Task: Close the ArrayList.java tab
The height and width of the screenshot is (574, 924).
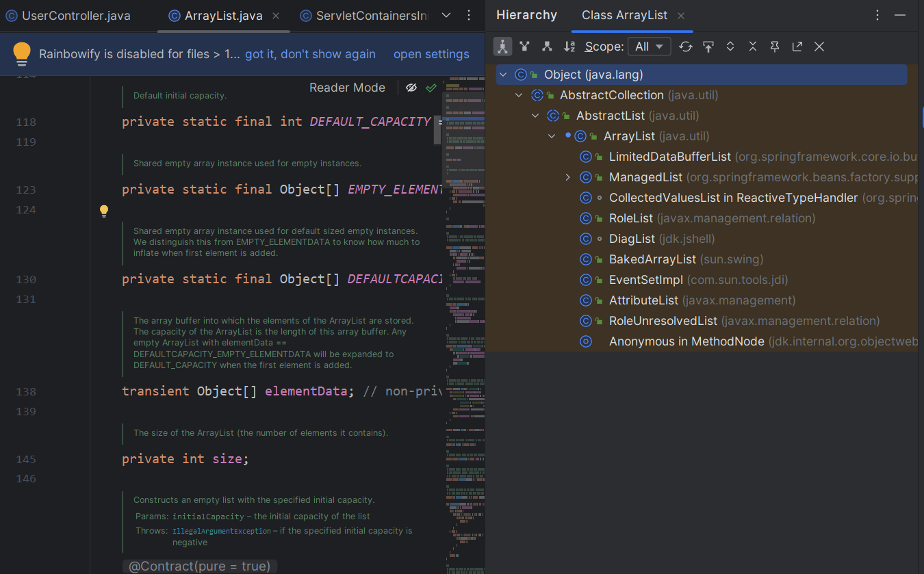Action: (276, 16)
